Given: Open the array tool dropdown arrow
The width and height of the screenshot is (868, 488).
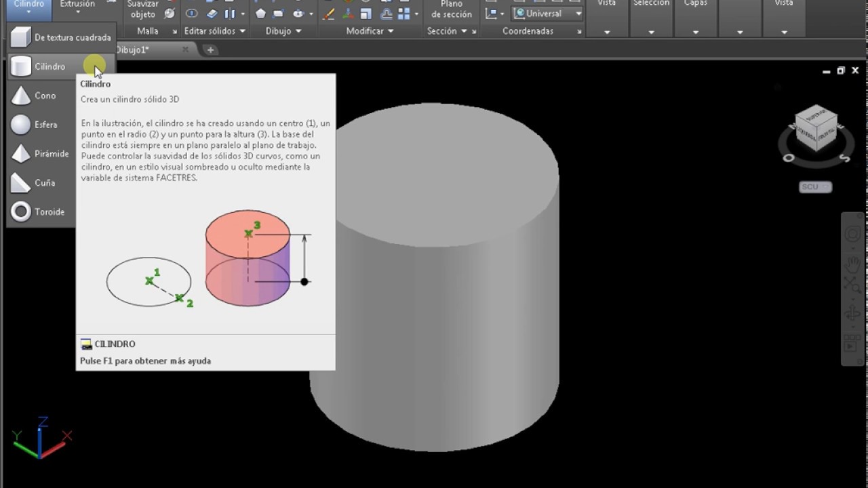Looking at the screenshot, I should coord(416,14).
